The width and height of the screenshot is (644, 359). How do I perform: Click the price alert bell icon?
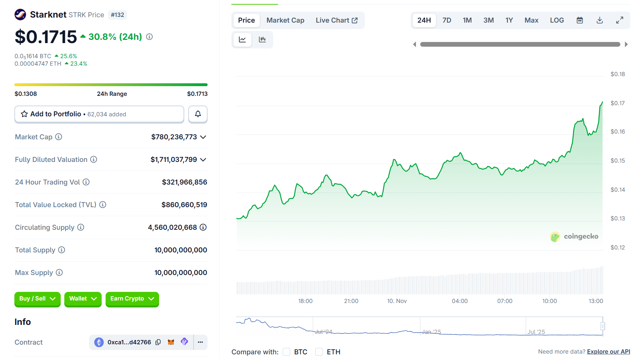click(198, 114)
